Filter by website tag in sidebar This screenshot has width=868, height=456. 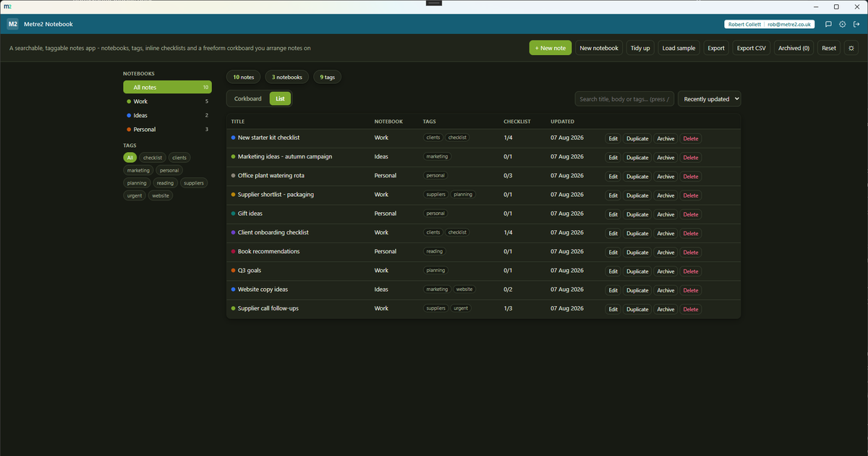pos(161,196)
